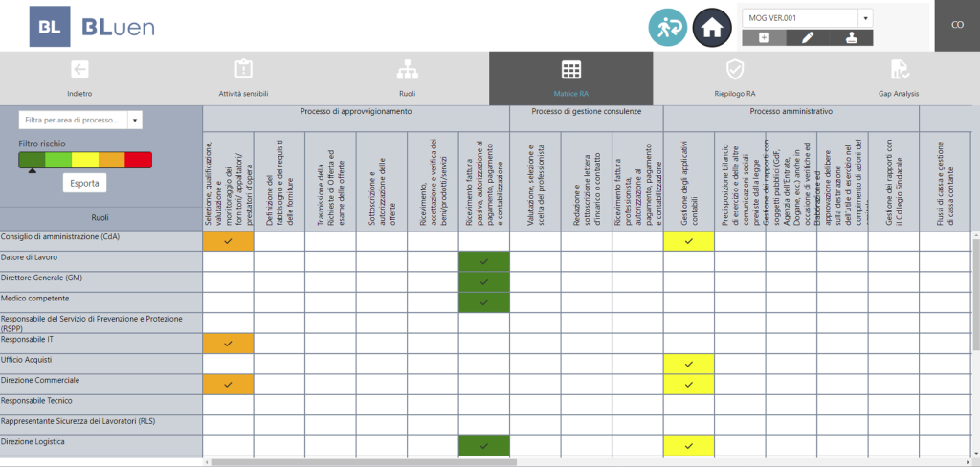This screenshot has height=467, width=980.
Task: Click the plus add-version icon
Action: pos(764,37)
